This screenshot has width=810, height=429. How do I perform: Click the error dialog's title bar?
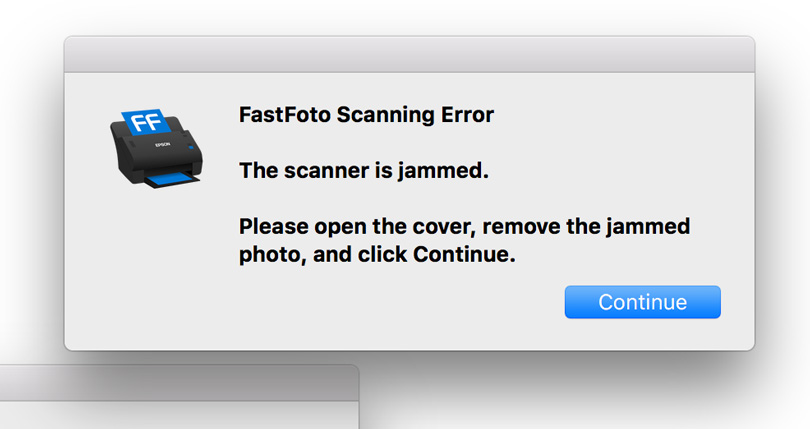409,55
